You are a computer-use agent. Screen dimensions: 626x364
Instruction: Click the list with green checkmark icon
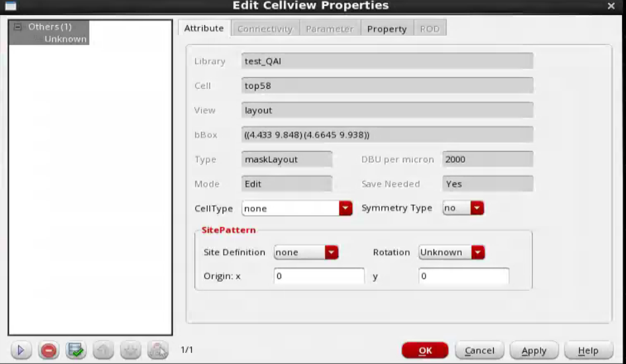click(x=75, y=351)
